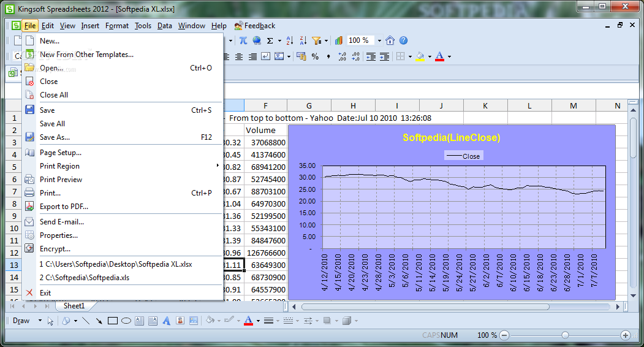Insert WordArt from Draw toolbar
Screen dimensions: 644x347
[x=166, y=321]
